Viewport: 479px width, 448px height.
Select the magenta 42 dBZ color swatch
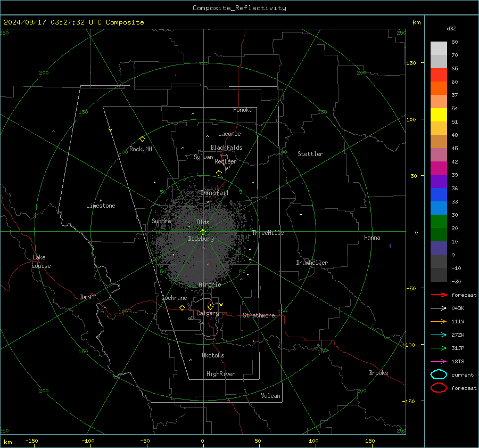(439, 168)
